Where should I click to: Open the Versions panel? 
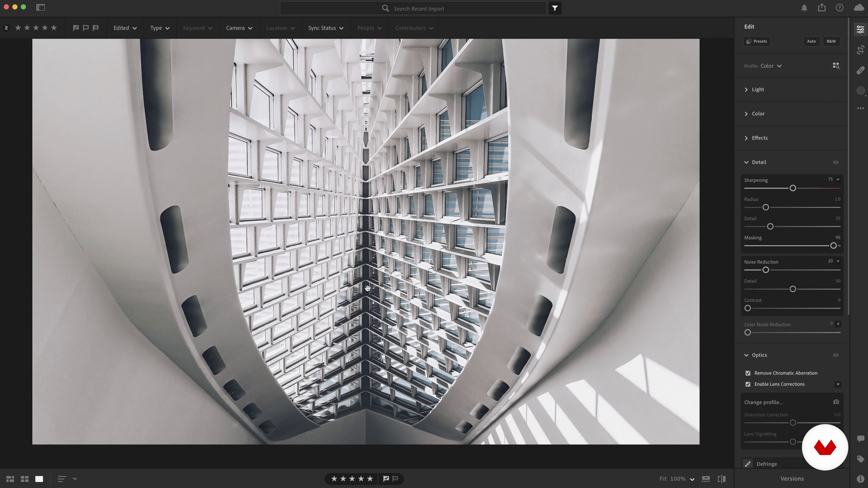[x=792, y=479]
